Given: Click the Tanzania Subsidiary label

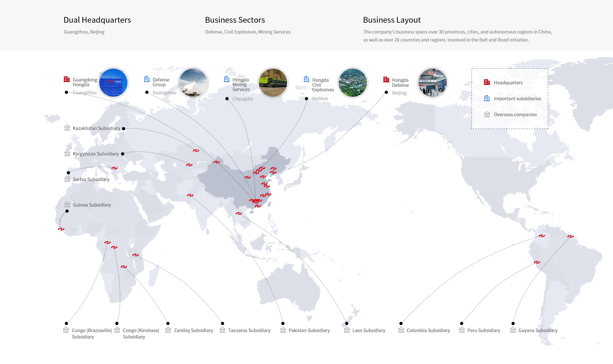Looking at the screenshot, I should tap(249, 330).
